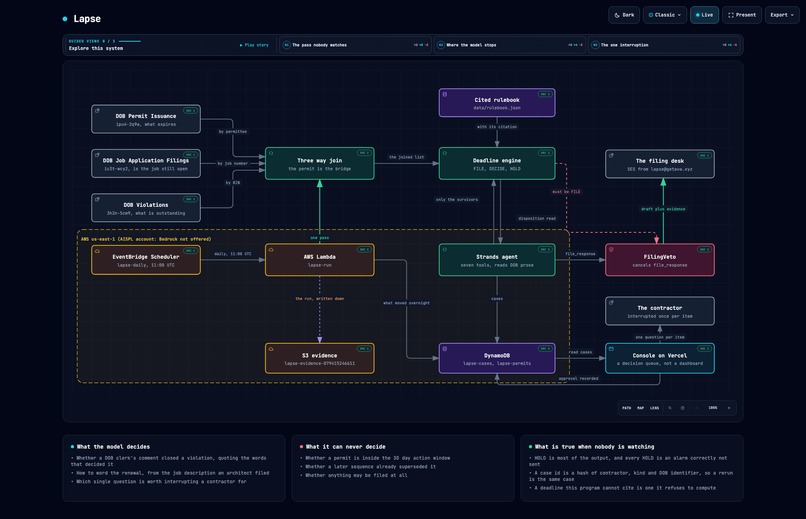Image resolution: width=806 pixels, height=519 pixels.
Task: Click the Lapse title logo
Action: click(x=82, y=19)
